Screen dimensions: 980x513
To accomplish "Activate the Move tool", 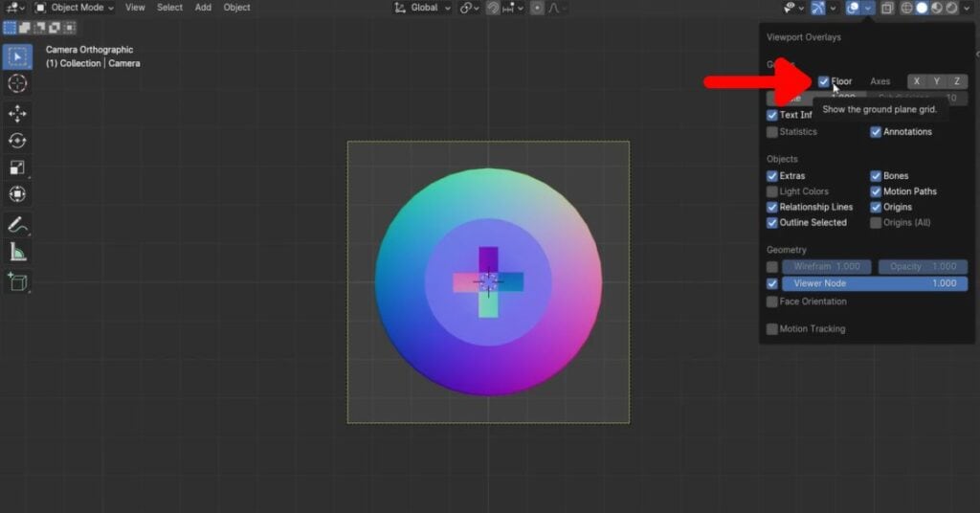I will tap(17, 114).
